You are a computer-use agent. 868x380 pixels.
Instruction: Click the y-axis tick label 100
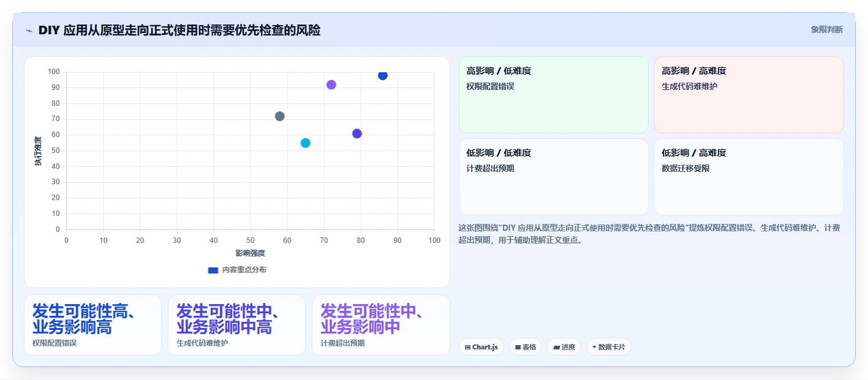click(x=54, y=72)
